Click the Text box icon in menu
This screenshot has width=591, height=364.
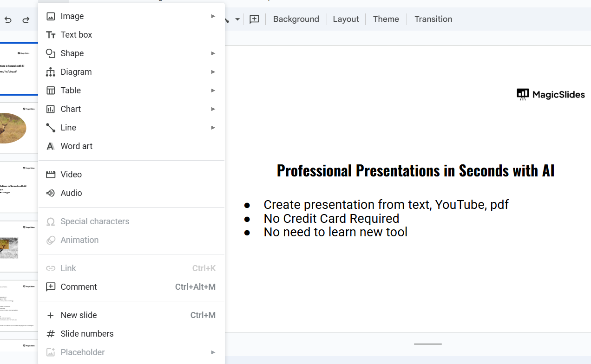(51, 35)
